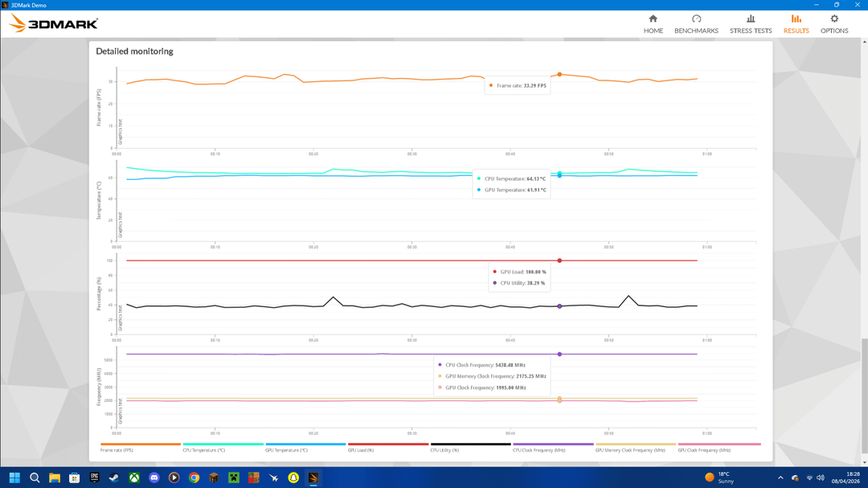Click the 3DMark logo
Viewport: 868px width, 488px height.
tap(54, 24)
